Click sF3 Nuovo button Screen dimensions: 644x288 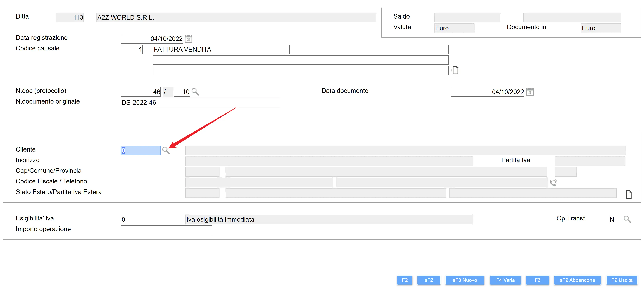tap(465, 280)
